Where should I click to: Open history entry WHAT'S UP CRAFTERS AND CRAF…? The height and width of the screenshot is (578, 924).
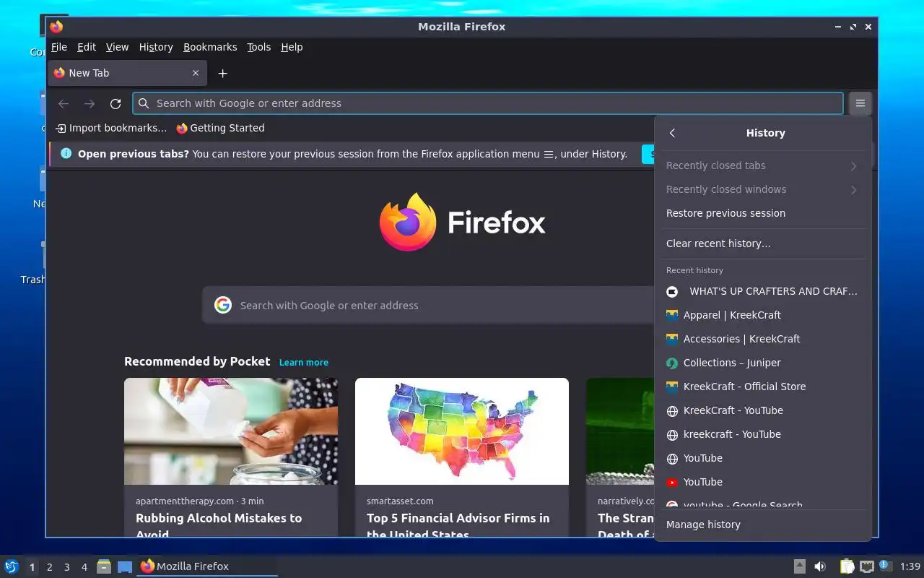click(763, 291)
